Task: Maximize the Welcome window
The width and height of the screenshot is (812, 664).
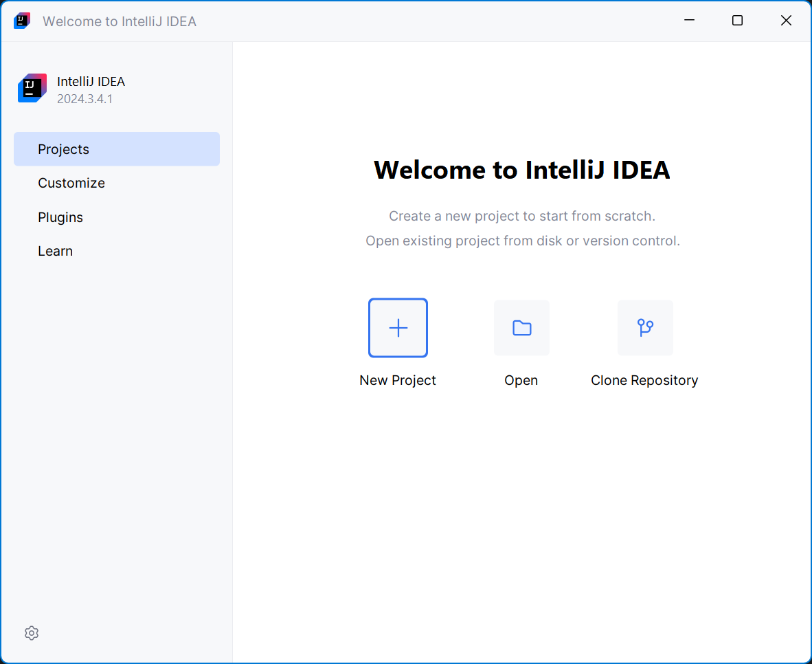Action: point(737,21)
